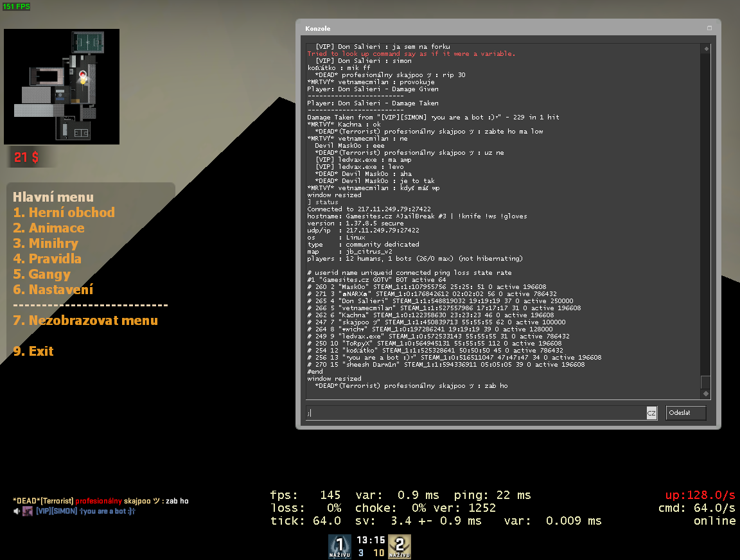This screenshot has height=560, width=740.
Task: Select the Animace menu option
Action: [48, 228]
